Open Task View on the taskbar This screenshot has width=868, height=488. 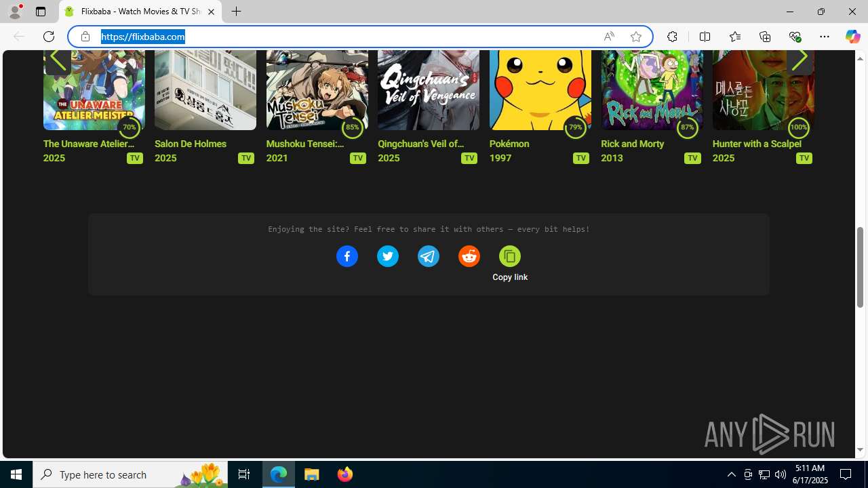point(244,474)
